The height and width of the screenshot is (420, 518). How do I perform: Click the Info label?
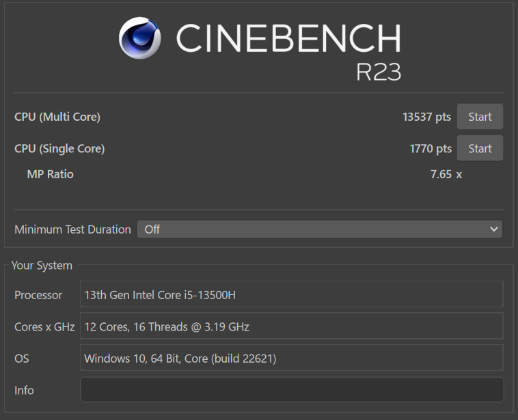tap(24, 390)
